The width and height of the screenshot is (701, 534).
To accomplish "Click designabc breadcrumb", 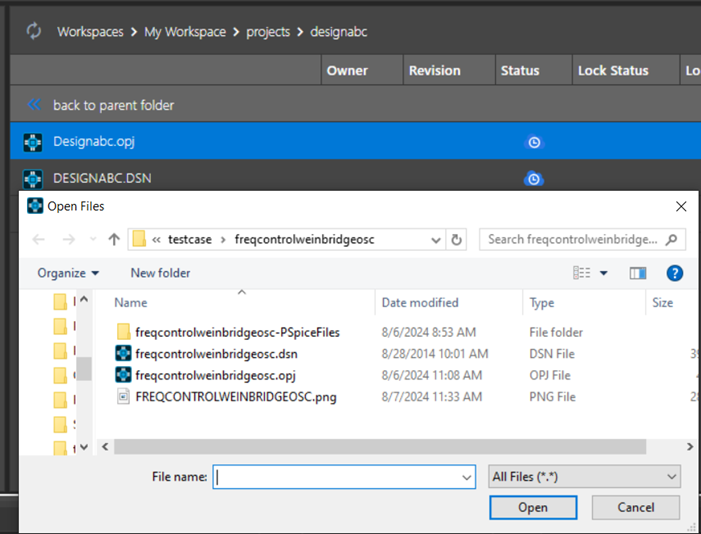I will [x=338, y=32].
